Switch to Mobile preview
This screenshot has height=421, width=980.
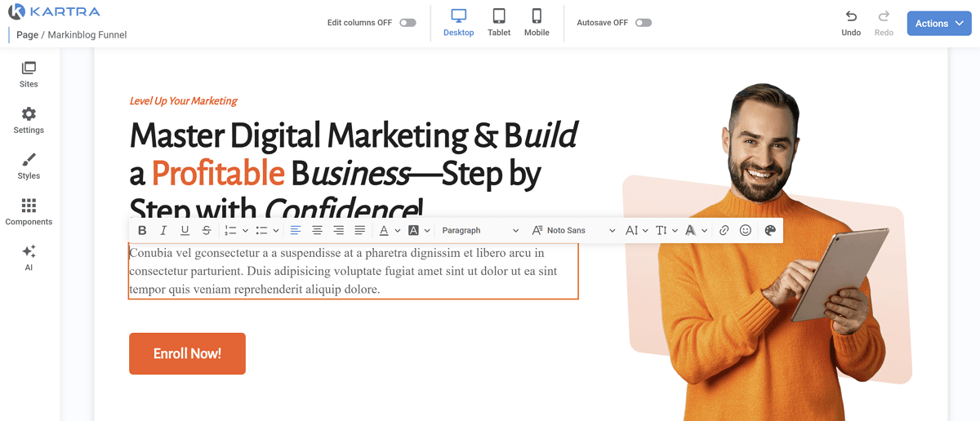coord(537,23)
